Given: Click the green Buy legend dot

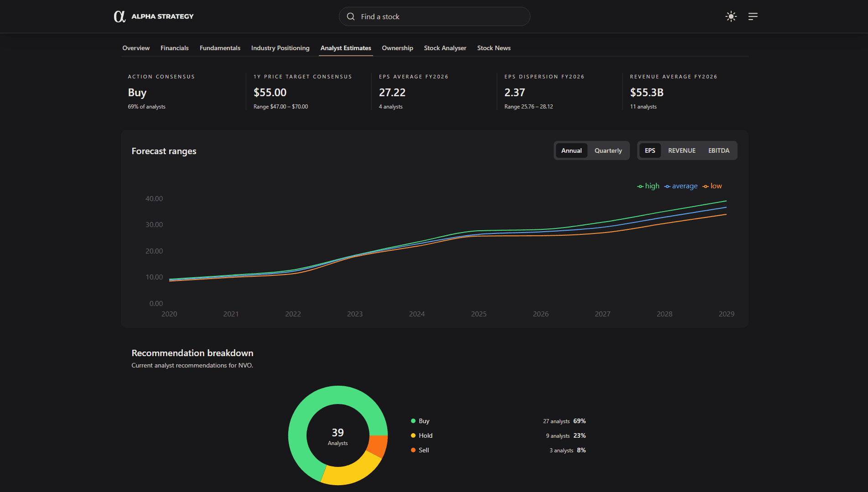Looking at the screenshot, I should (413, 421).
